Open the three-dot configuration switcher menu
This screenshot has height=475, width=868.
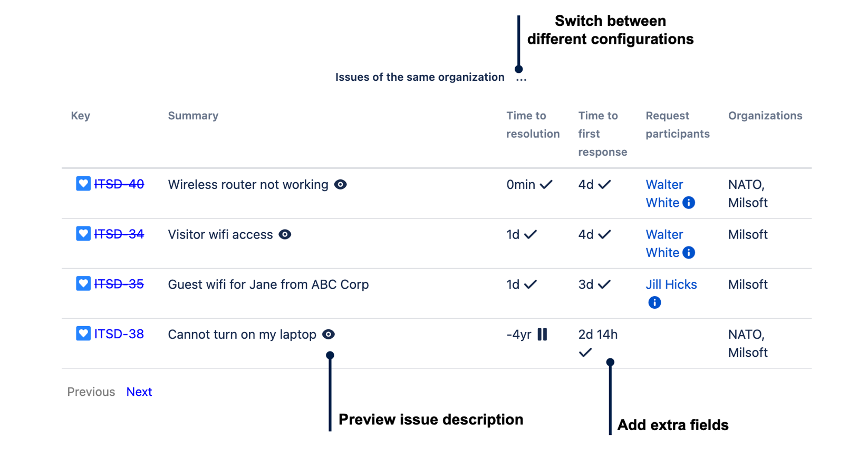[x=521, y=78]
